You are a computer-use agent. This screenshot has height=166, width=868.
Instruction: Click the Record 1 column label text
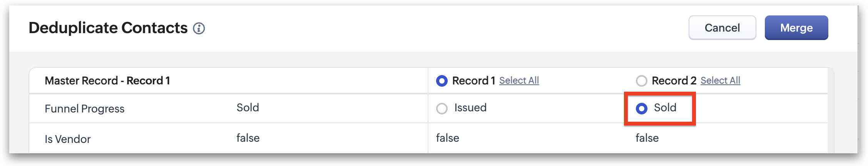[473, 81]
